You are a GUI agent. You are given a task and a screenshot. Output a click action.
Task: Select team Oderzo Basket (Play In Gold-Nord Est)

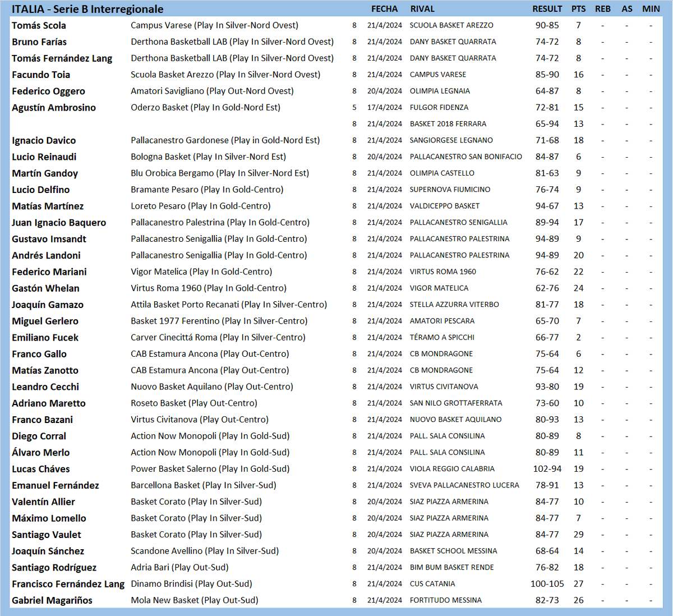pyautogui.click(x=205, y=107)
